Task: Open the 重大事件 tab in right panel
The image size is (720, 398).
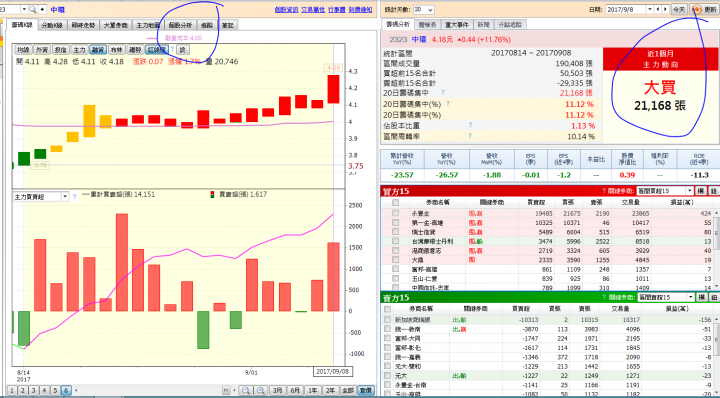Action: (x=456, y=24)
